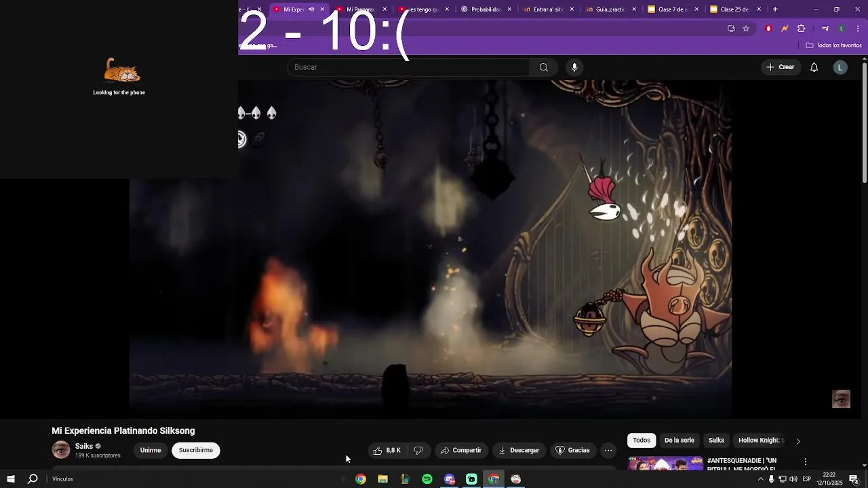This screenshot has width=868, height=488.
Task: Open the Windows action center notifications
Action: click(x=854, y=479)
